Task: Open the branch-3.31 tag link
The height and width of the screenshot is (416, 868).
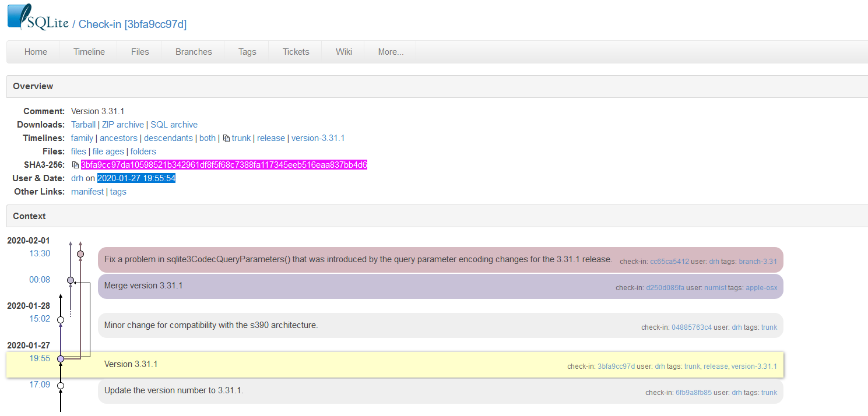Action: [x=758, y=262]
